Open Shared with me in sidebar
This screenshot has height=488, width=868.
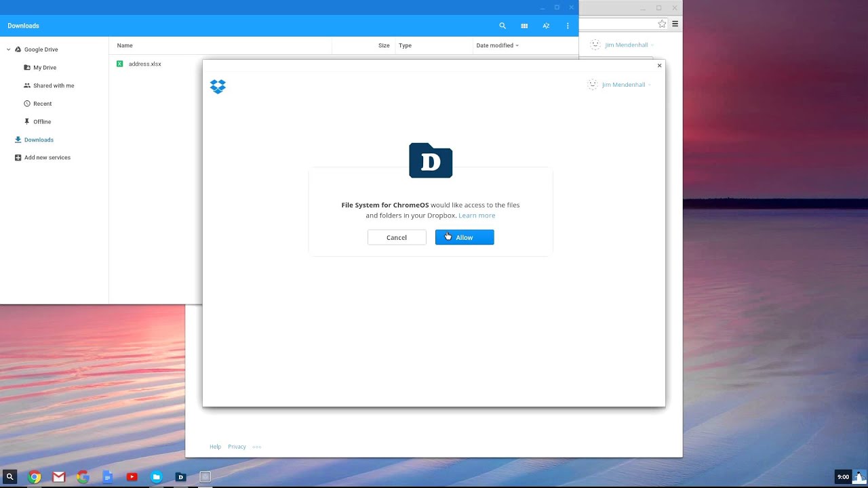click(54, 85)
